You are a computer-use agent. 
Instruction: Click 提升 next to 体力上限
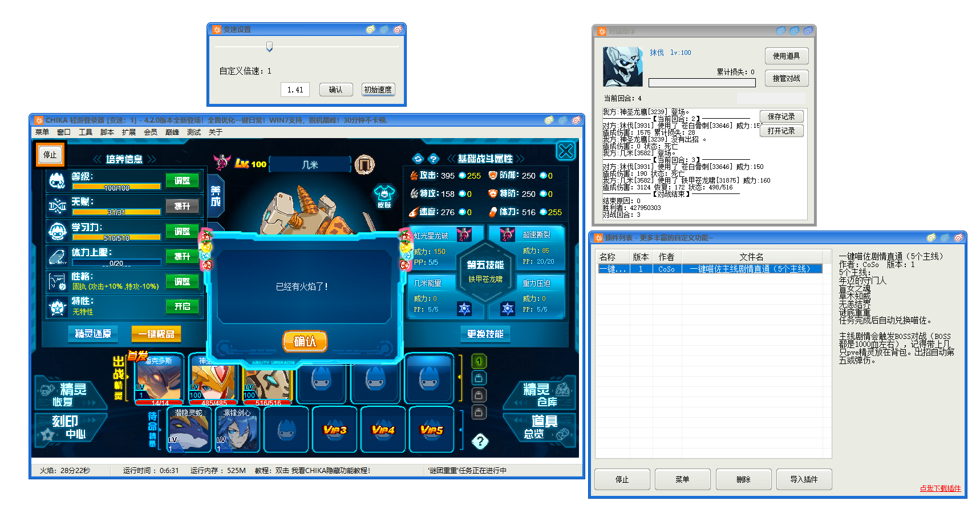click(x=183, y=256)
